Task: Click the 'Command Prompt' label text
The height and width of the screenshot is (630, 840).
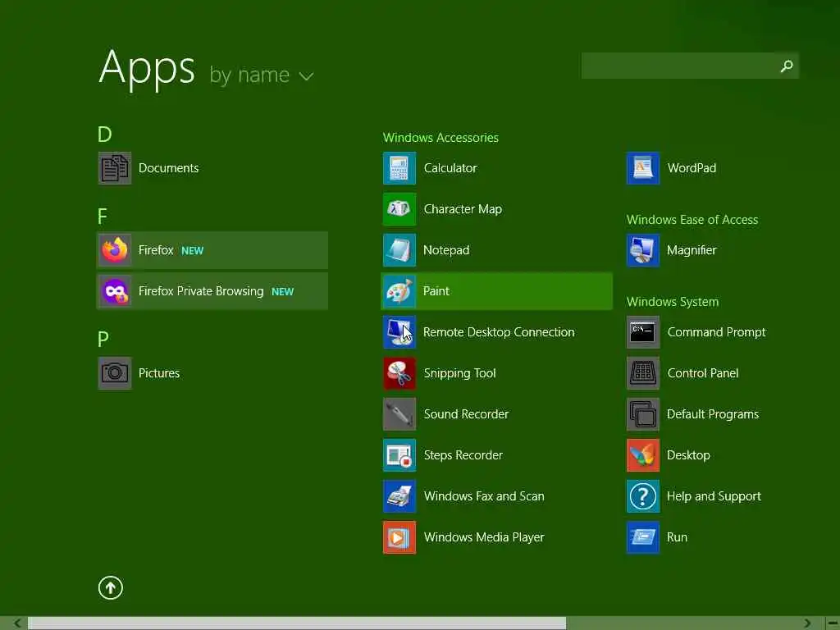Action: (x=716, y=332)
